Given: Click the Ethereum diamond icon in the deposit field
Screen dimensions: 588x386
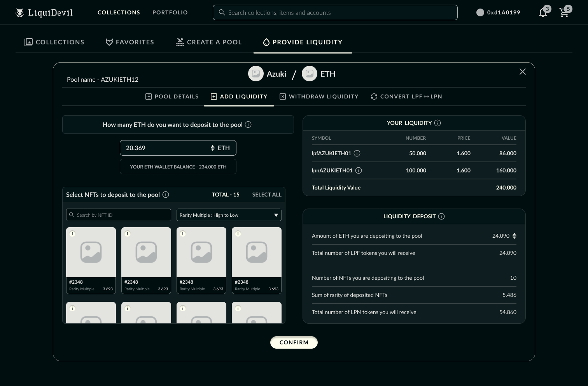Looking at the screenshot, I should (213, 148).
